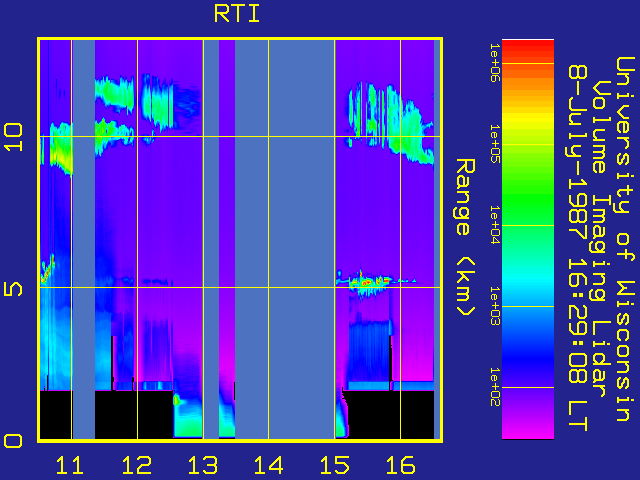The width and height of the screenshot is (640, 480).
Task: Click the University of Wisconsin text
Action: pyautogui.click(x=625, y=239)
